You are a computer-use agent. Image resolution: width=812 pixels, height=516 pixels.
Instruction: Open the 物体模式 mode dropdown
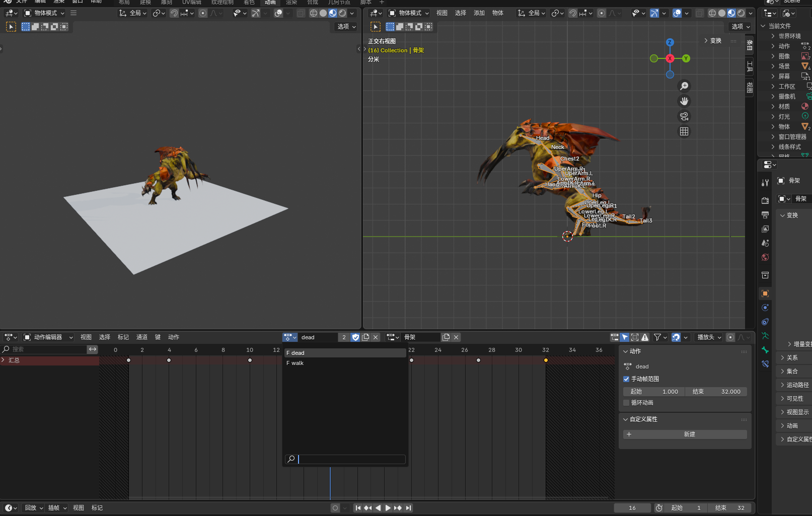[x=44, y=13]
